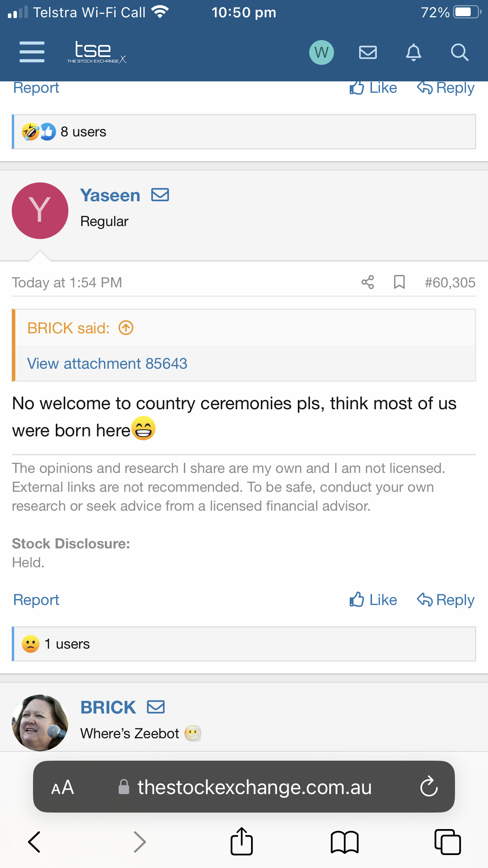Image resolution: width=488 pixels, height=868 pixels.
Task: Open the hamburger navigation menu
Action: 32,52
